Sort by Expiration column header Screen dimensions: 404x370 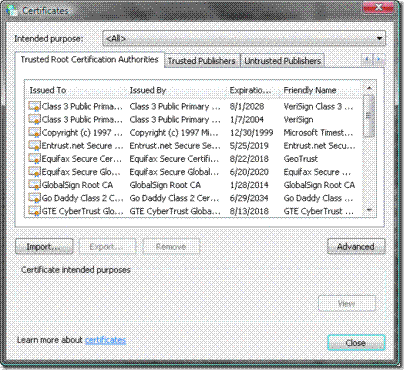[x=253, y=90]
